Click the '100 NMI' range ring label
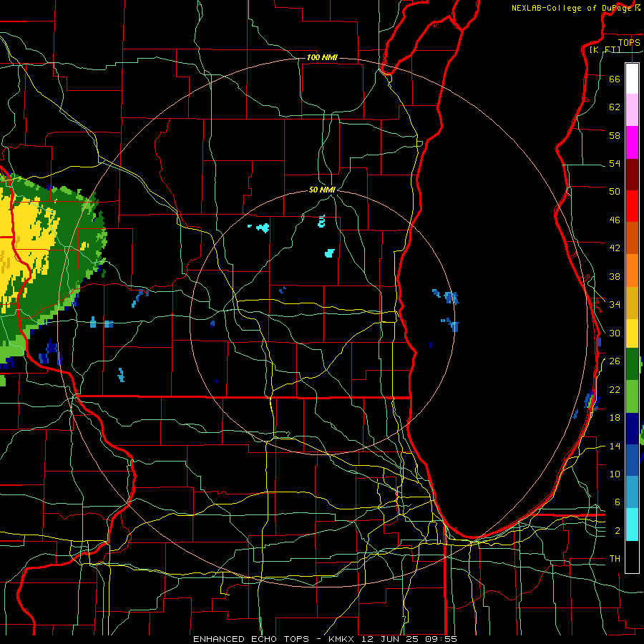Viewport: 644px width, 644px height. point(322,57)
